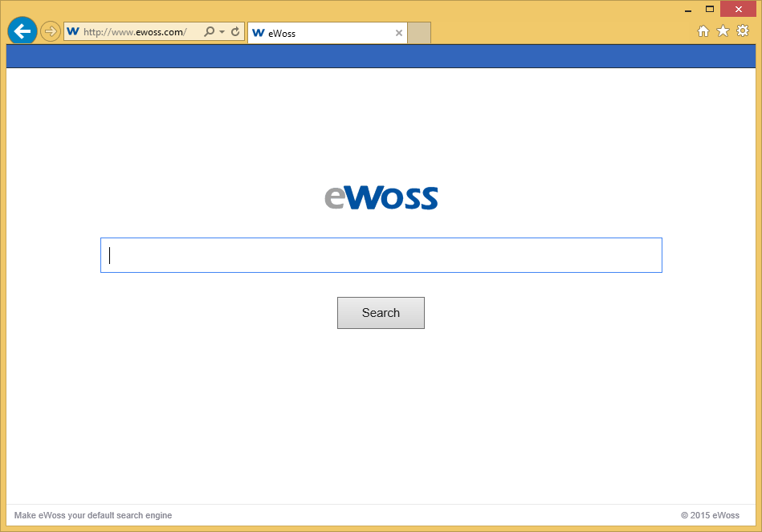This screenshot has height=532, width=762.
Task: Click the browser Back arrow button
Action: (22, 31)
